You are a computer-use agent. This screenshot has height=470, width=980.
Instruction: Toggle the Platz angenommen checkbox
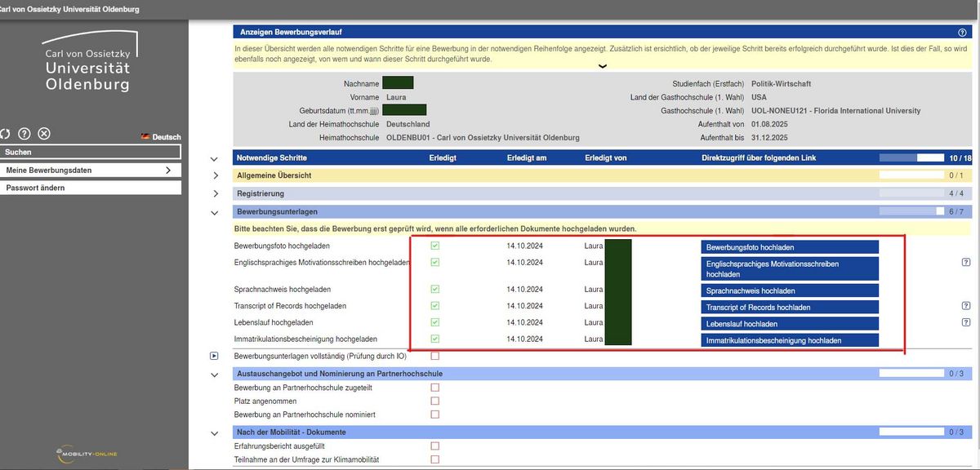coord(435,401)
